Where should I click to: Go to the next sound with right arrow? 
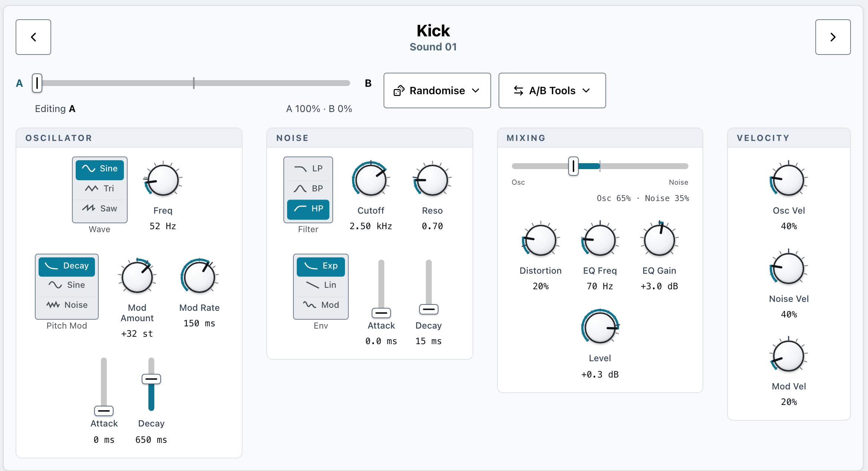point(833,37)
